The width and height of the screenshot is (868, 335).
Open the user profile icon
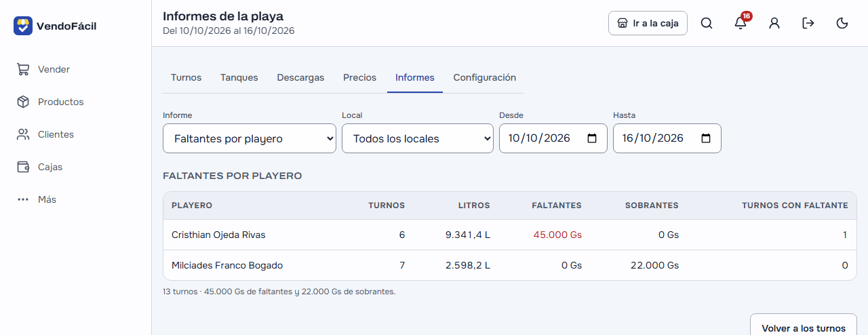[774, 23]
